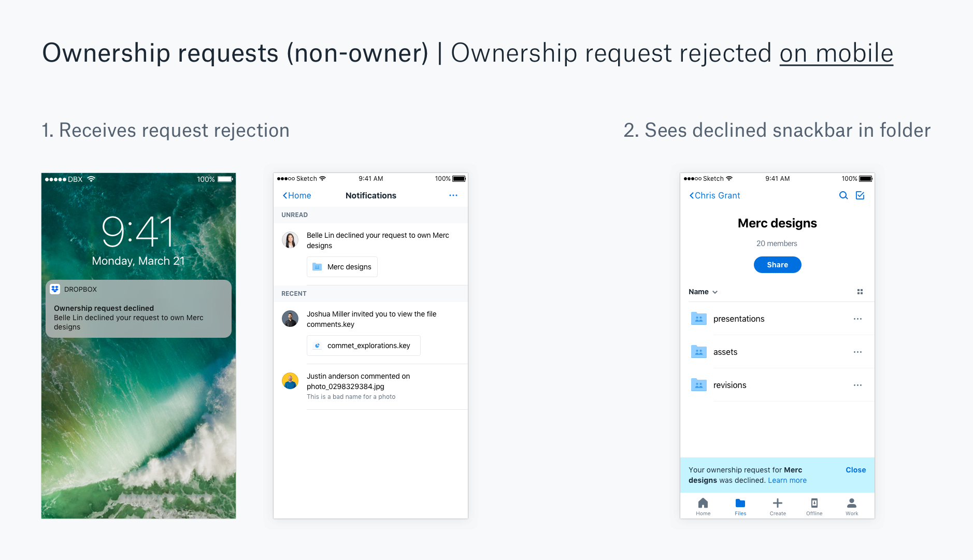This screenshot has width=973, height=560.
Task: Close the ownership declined snackbar
Action: click(x=855, y=470)
